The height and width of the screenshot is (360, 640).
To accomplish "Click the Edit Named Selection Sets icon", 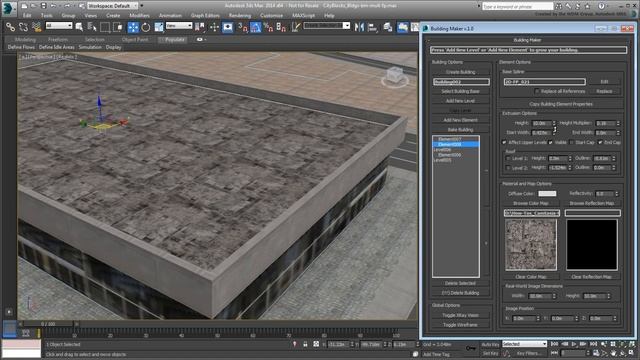I will coord(296,27).
